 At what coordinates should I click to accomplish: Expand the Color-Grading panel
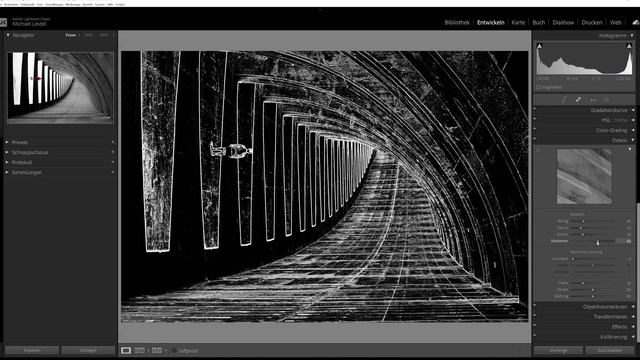click(633, 130)
